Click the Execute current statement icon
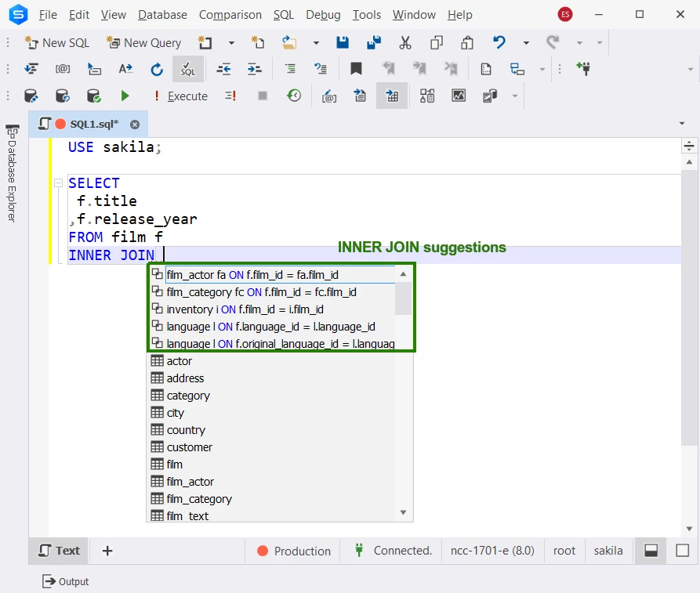 click(x=230, y=96)
